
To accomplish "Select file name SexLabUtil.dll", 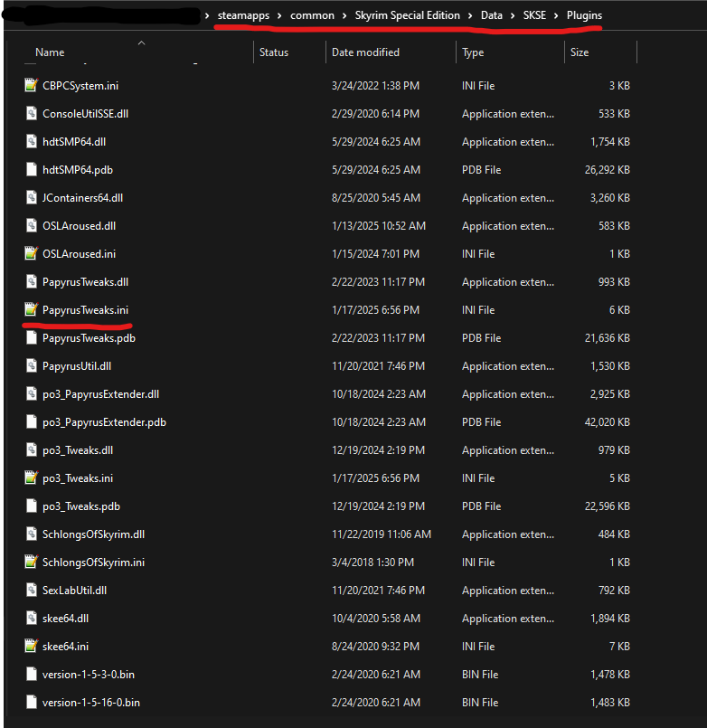I will 74,591.
